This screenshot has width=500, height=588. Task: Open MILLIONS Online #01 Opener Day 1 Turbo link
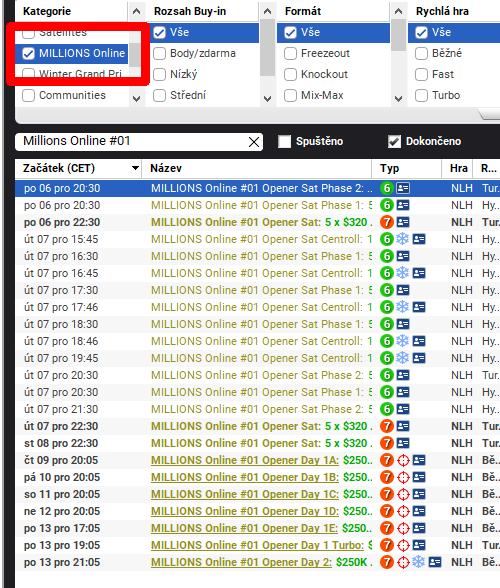[257, 545]
